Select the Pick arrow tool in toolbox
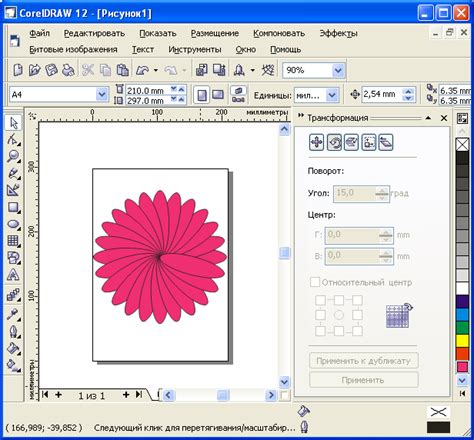The width and height of the screenshot is (474, 440). tap(13, 123)
